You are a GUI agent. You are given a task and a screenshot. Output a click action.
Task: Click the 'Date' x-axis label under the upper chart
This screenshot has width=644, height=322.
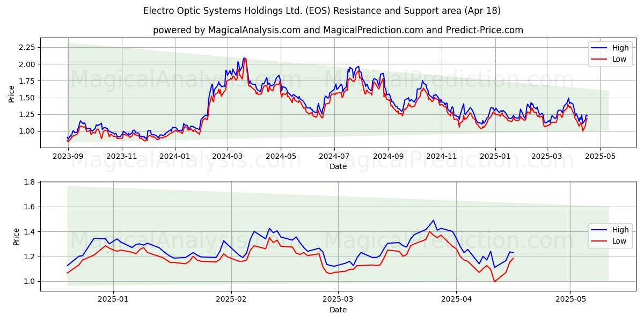[x=338, y=166]
